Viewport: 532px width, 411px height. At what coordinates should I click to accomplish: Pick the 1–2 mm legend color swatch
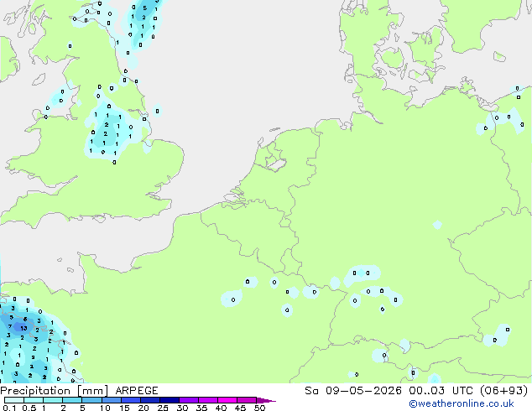point(53,400)
